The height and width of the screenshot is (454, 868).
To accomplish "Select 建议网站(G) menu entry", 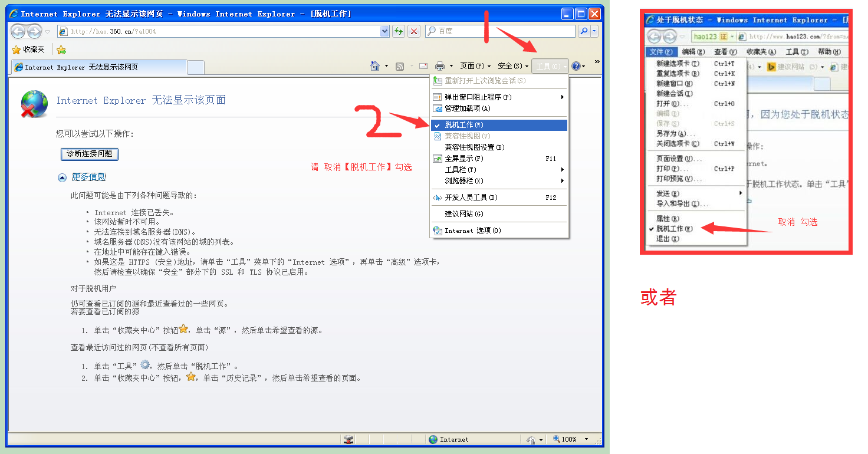I will click(499, 214).
